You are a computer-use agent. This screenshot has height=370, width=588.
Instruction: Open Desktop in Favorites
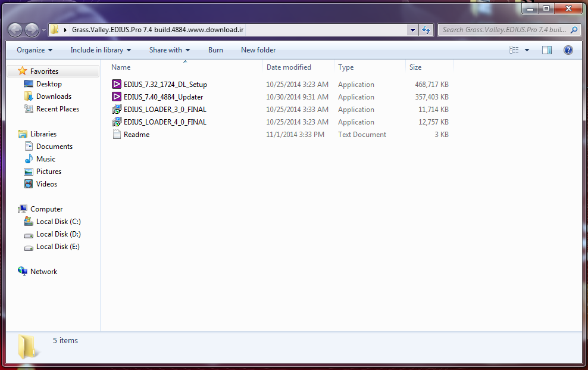click(x=49, y=83)
